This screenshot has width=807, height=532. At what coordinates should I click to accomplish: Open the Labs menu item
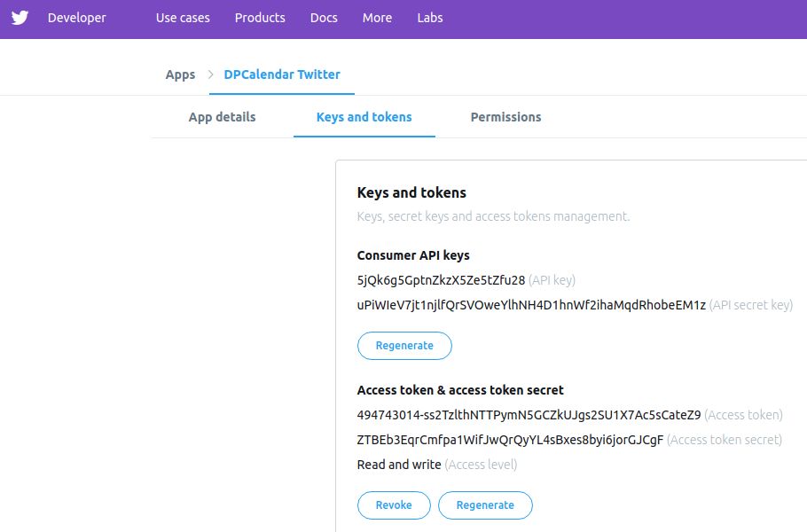430,18
